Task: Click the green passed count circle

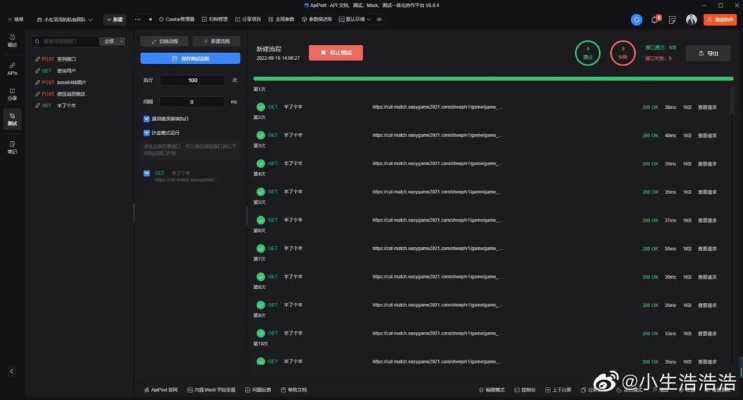Action: click(x=588, y=53)
